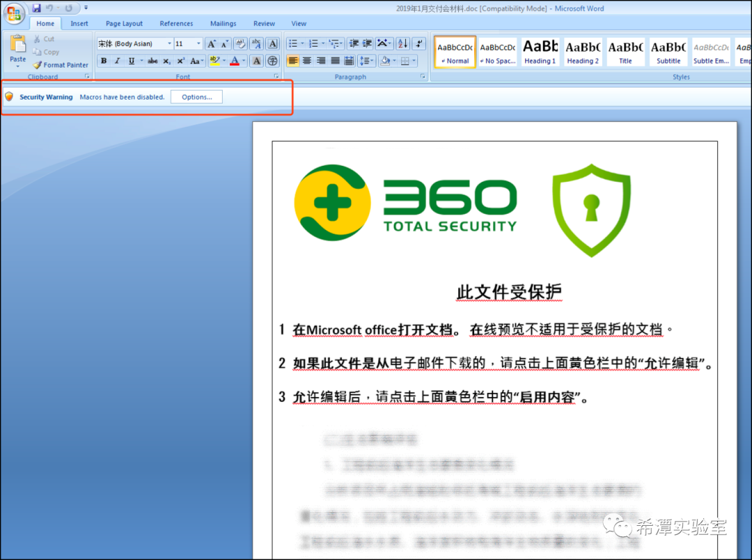752x560 pixels.
Task: Center the text
Action: (x=307, y=61)
